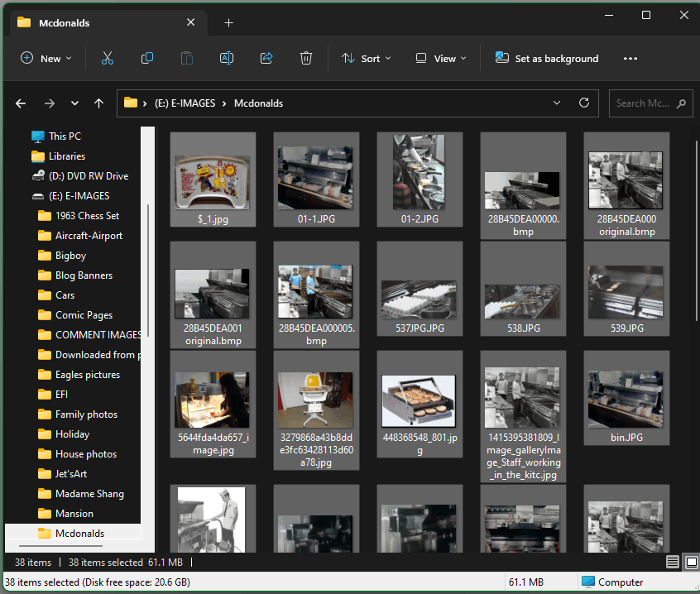Click the Rename icon

(227, 59)
